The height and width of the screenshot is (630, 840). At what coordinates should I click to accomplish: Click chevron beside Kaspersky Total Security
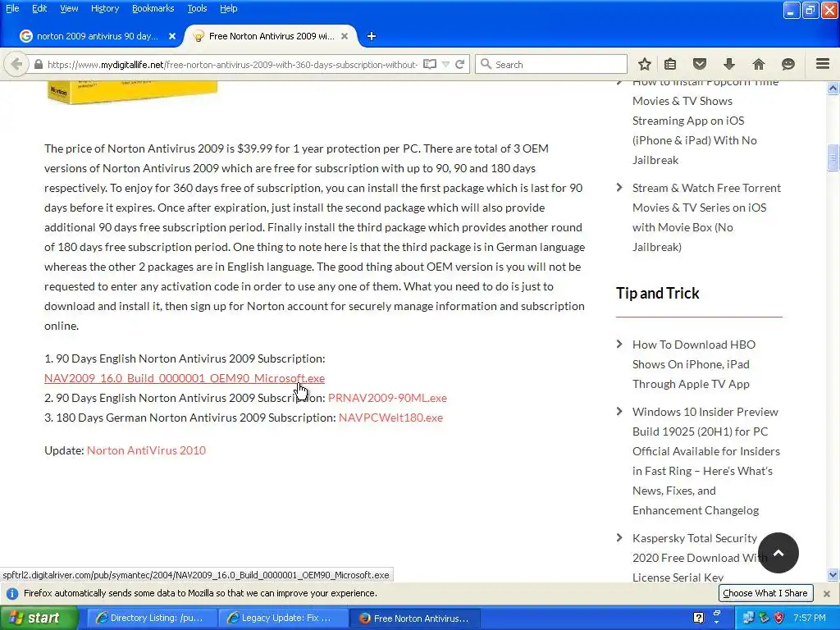[619, 538]
